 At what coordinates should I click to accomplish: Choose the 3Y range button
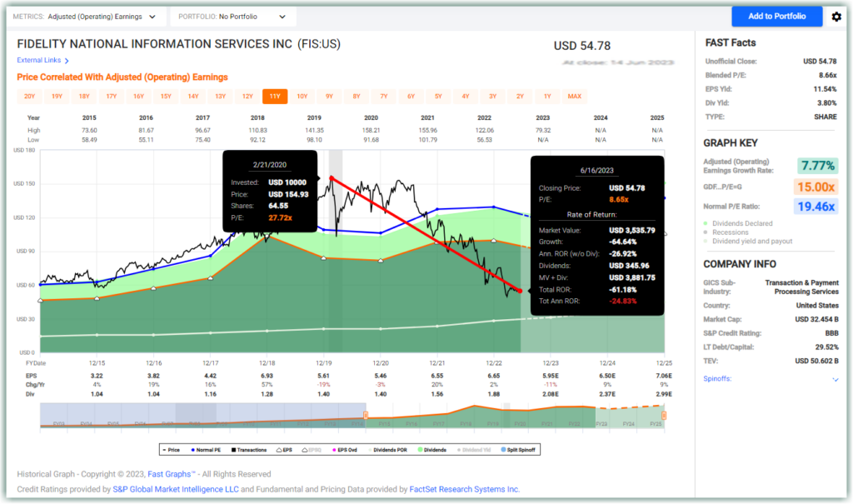492,97
